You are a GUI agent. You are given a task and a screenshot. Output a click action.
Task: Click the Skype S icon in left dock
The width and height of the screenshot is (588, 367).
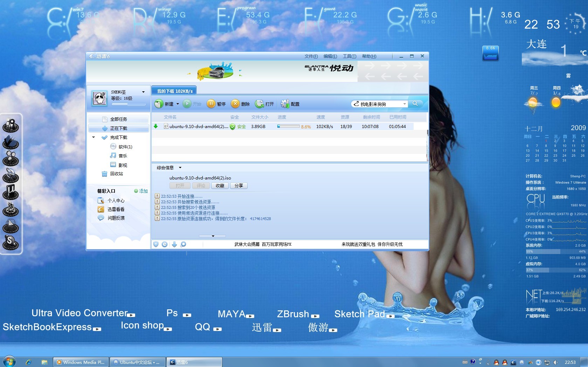click(11, 242)
